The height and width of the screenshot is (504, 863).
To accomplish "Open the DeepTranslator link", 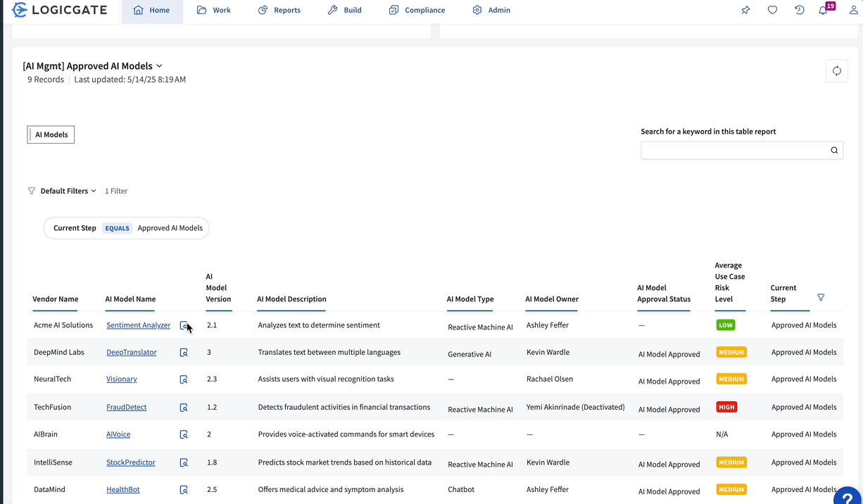I will coord(132,352).
